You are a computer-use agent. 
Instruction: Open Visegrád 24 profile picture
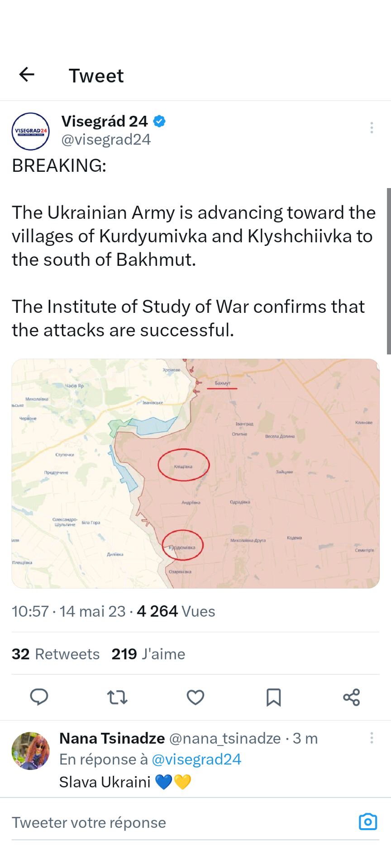click(x=30, y=131)
